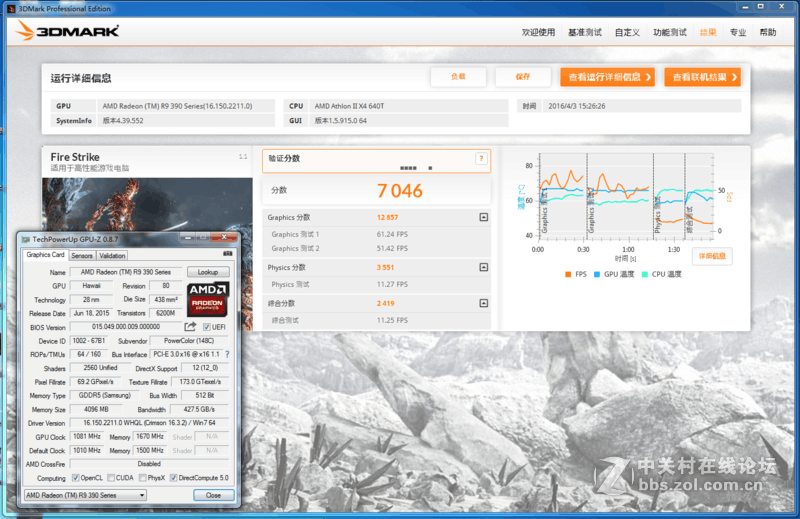Switch to the Sensors tab

pyautogui.click(x=82, y=256)
